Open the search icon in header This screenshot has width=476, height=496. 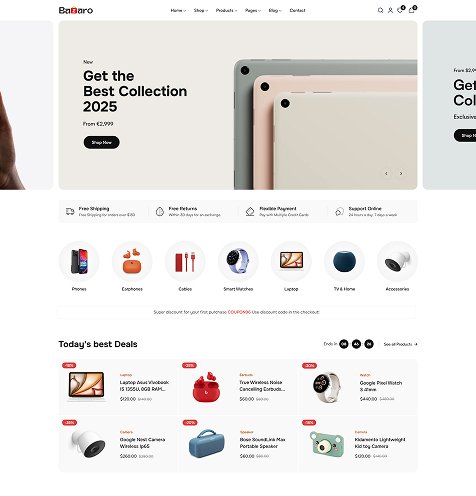click(x=380, y=10)
